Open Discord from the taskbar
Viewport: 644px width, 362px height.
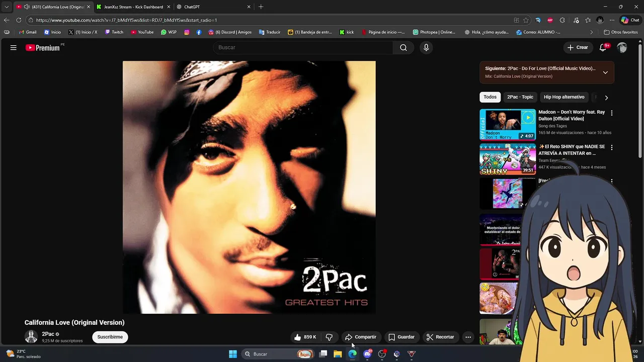[367, 354]
